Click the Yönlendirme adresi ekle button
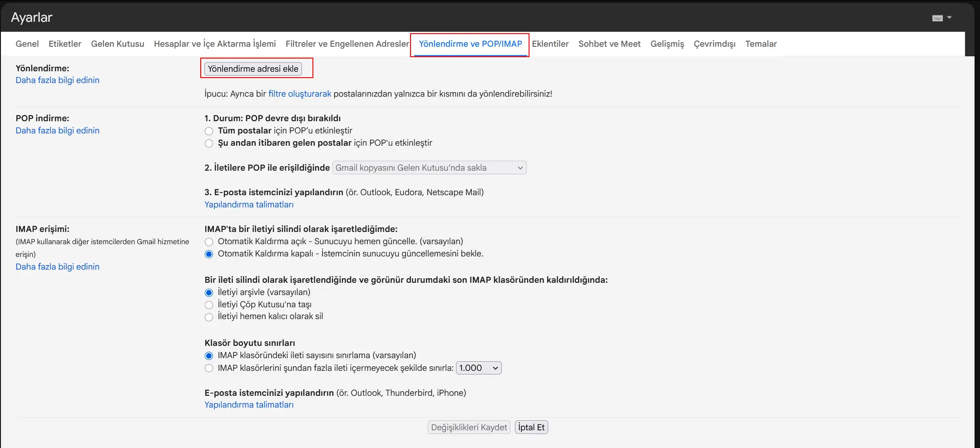Screen dimensions: 980x448 click(x=253, y=69)
